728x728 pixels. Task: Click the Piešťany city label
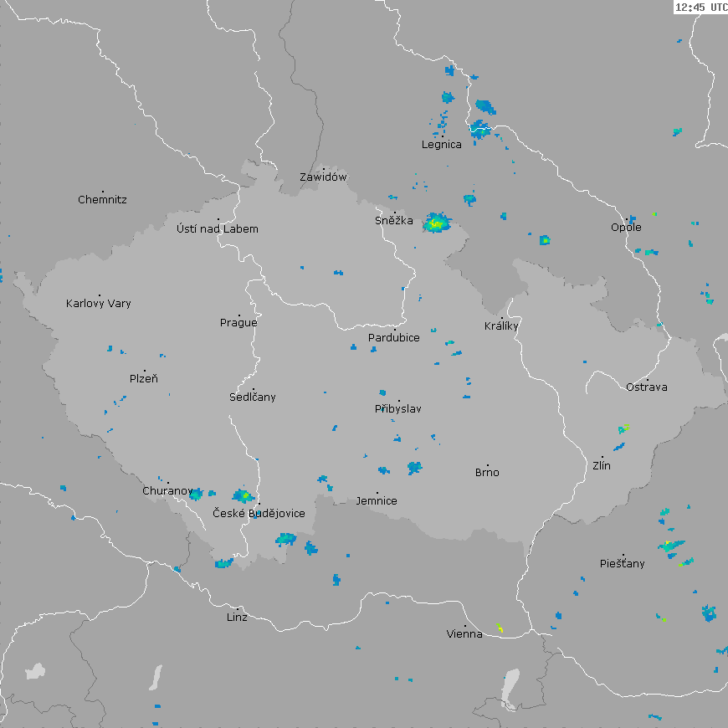coord(623,564)
